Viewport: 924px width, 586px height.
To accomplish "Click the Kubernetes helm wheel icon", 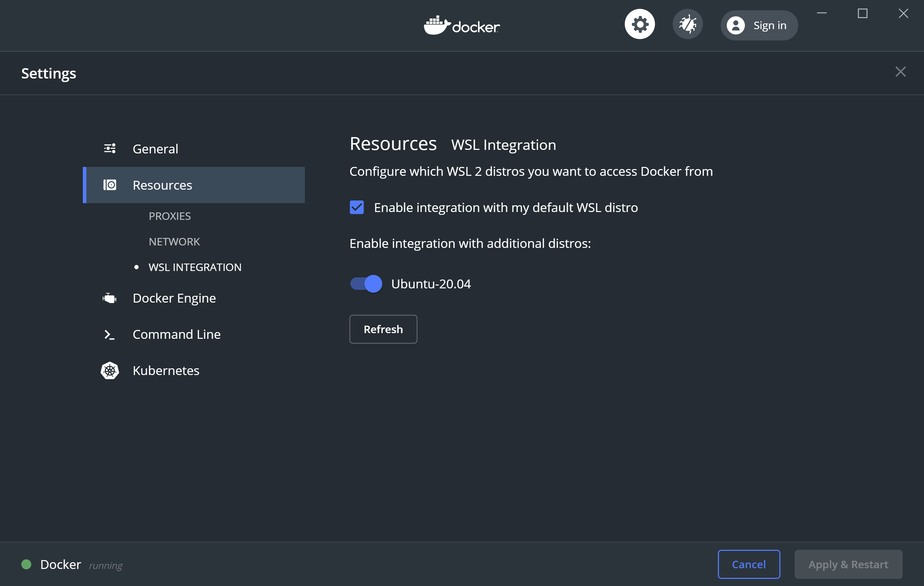I will [x=110, y=370].
